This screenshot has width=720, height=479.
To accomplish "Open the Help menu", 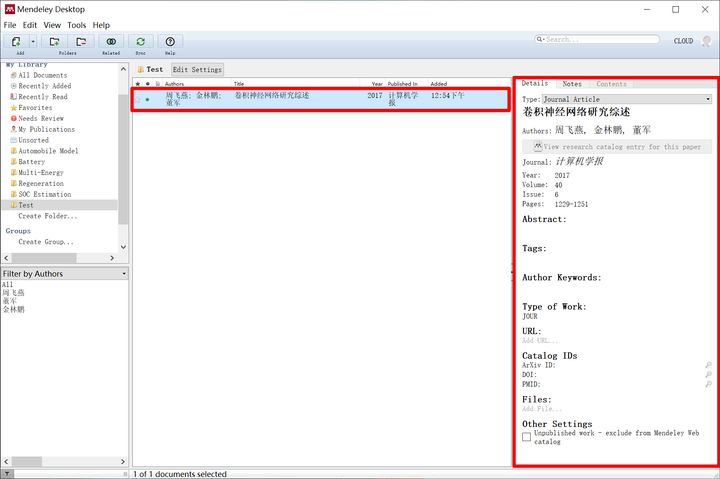I will (x=101, y=25).
